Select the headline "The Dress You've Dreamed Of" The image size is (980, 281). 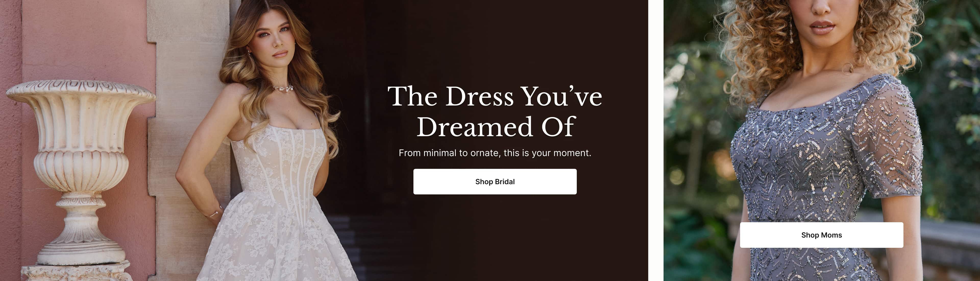(495, 111)
